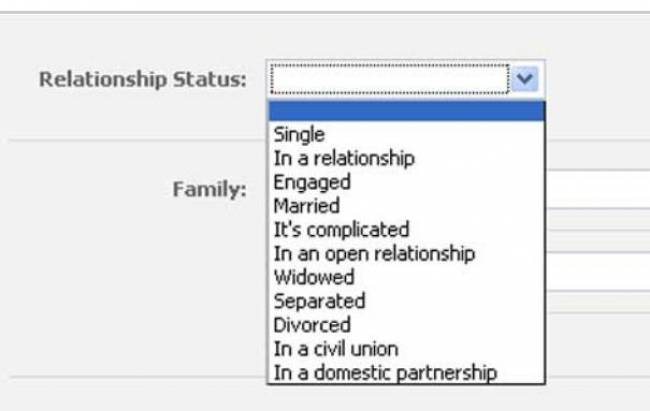Click the Relationship Status dropdown arrow
Viewport: 650px width, 411px height.
(x=527, y=79)
